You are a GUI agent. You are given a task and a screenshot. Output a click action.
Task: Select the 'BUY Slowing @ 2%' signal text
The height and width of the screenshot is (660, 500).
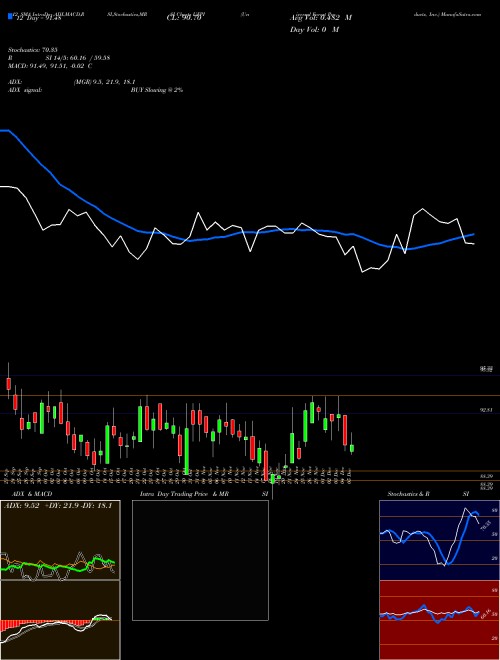tap(157, 90)
